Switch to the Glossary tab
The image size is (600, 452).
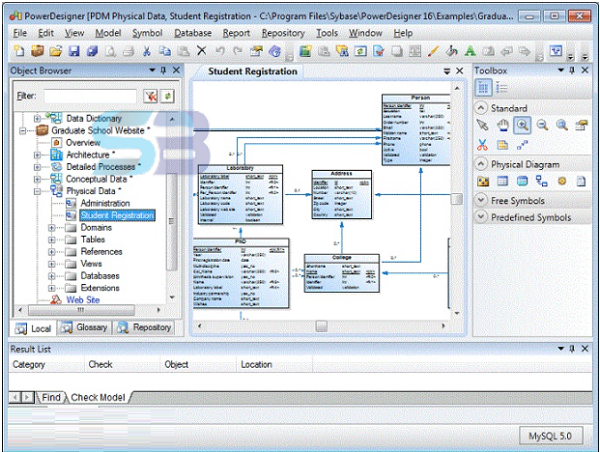pos(85,328)
